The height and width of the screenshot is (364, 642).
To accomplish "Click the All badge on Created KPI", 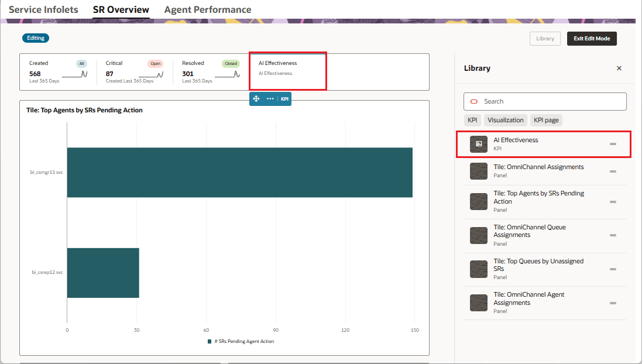I will [x=81, y=63].
